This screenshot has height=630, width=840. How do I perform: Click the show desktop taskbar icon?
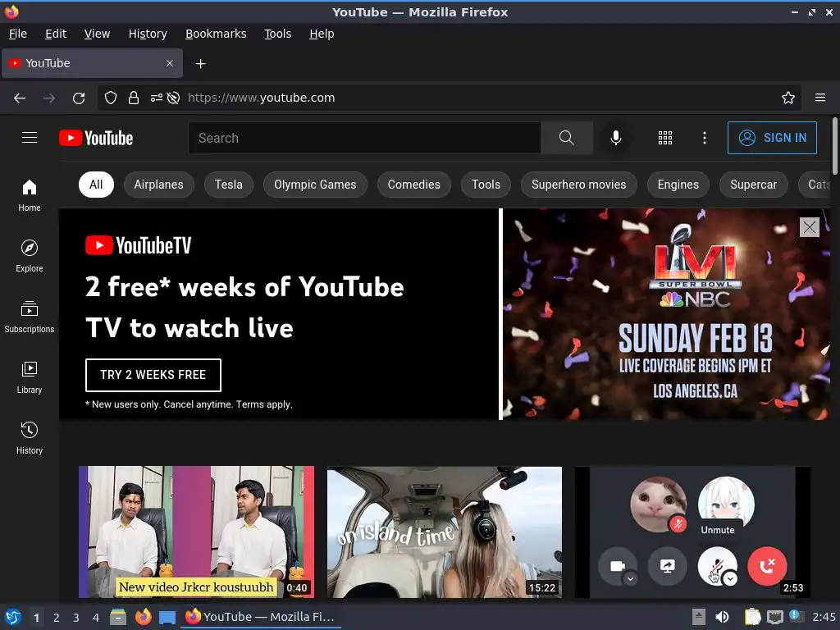[167, 617]
